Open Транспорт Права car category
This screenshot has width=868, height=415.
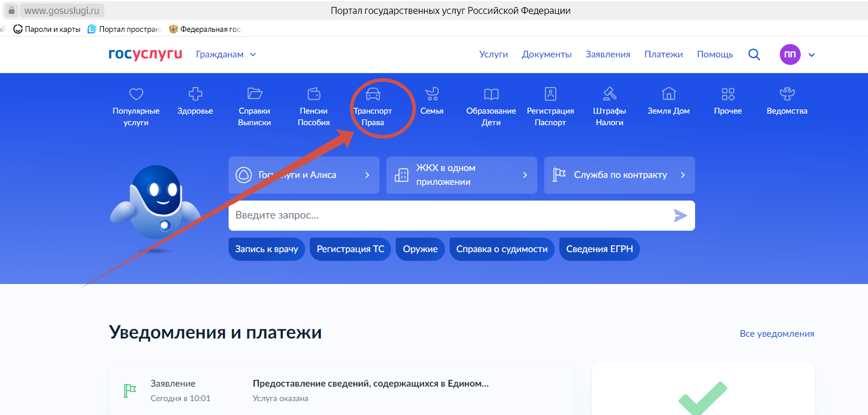(x=372, y=107)
